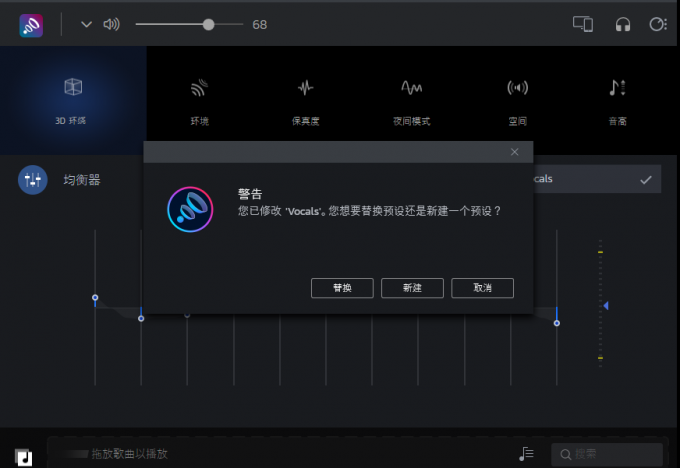Select the 环境 ambience effect
Screen dimensions: 680x468
coord(200,98)
